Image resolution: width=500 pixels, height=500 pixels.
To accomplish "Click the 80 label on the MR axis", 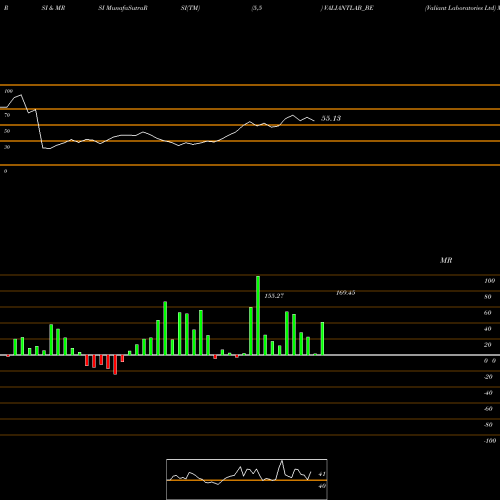I will click(x=488, y=297).
